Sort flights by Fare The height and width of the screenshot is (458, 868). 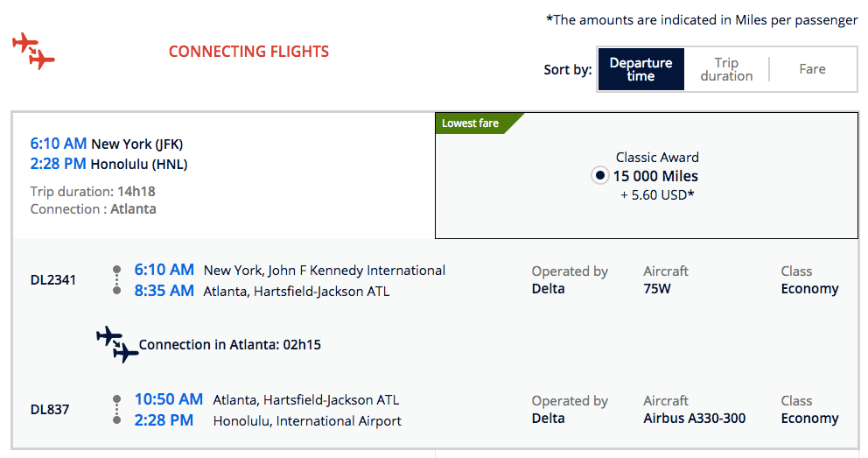click(812, 69)
